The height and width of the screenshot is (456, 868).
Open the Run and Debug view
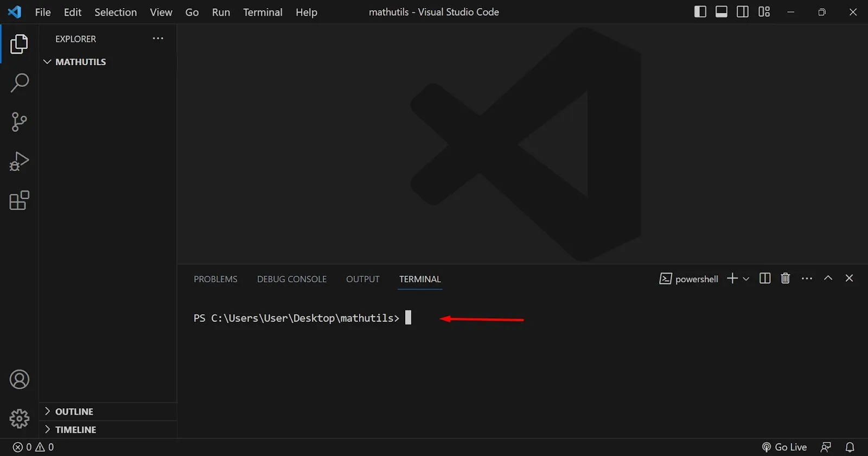[19, 161]
